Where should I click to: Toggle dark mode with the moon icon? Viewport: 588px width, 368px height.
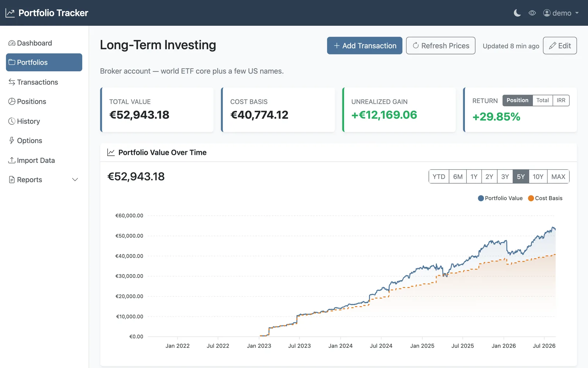pos(517,13)
